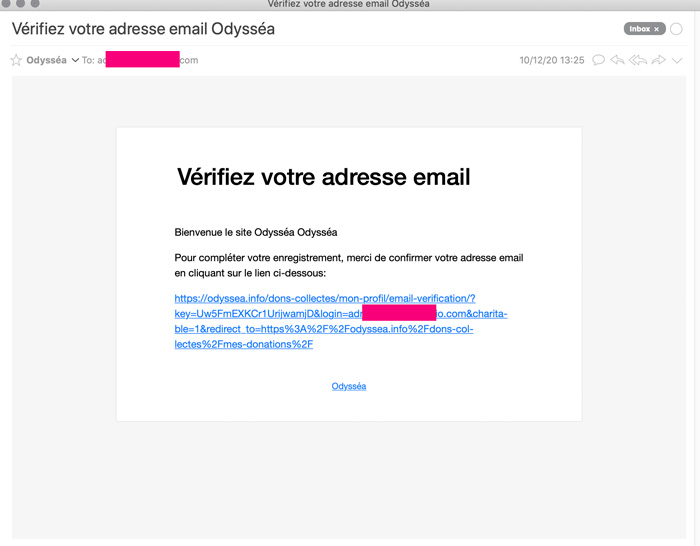Screen dimensions: 700x546
Task: Click the Odysséa sender name
Action: pos(46,60)
